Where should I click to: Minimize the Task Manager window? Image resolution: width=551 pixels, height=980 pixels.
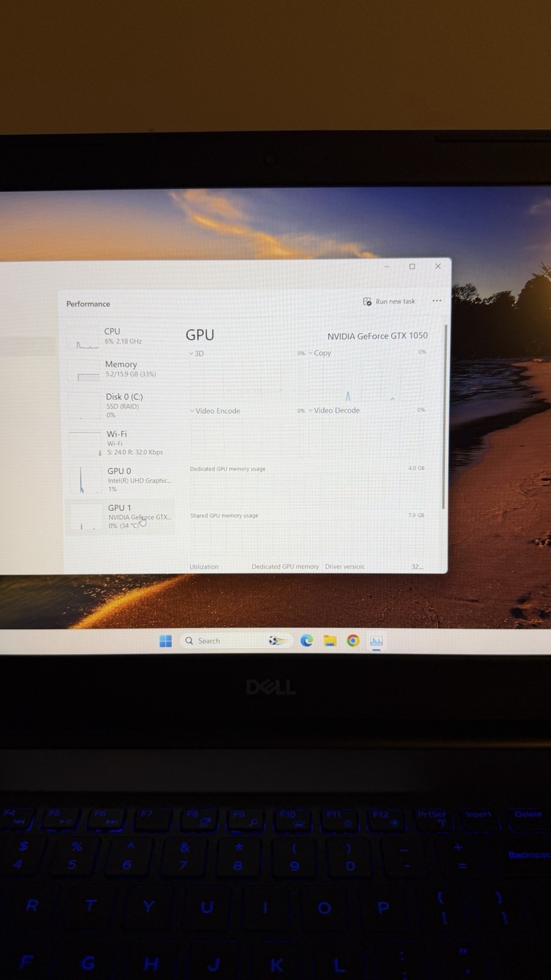tap(386, 266)
